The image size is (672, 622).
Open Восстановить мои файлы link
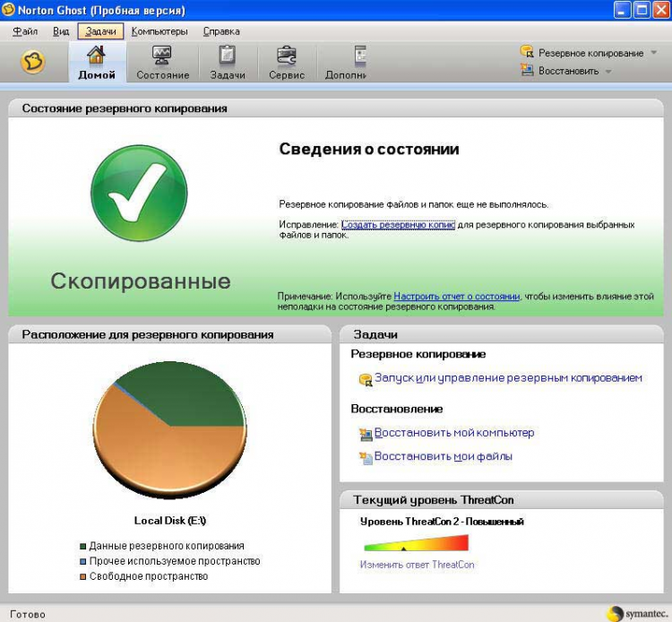(444, 456)
